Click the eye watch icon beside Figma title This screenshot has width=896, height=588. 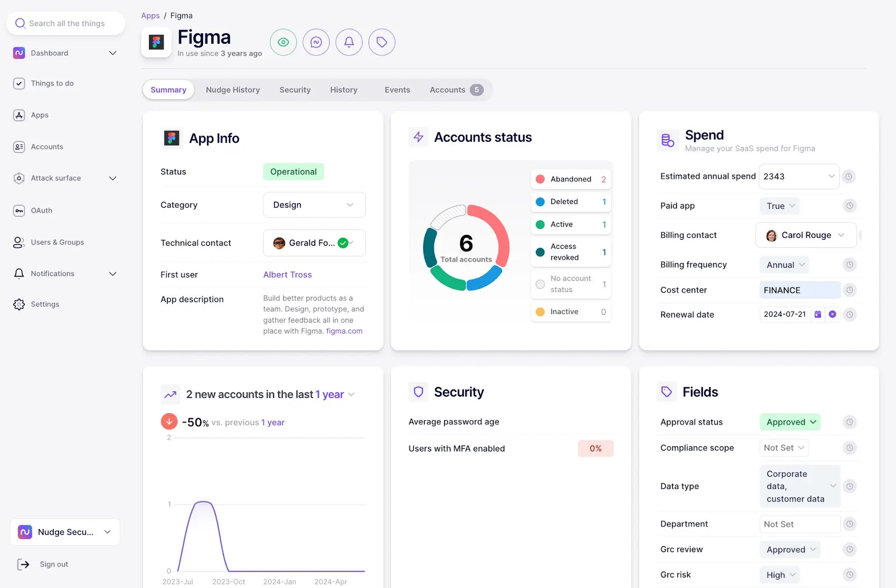click(x=283, y=42)
